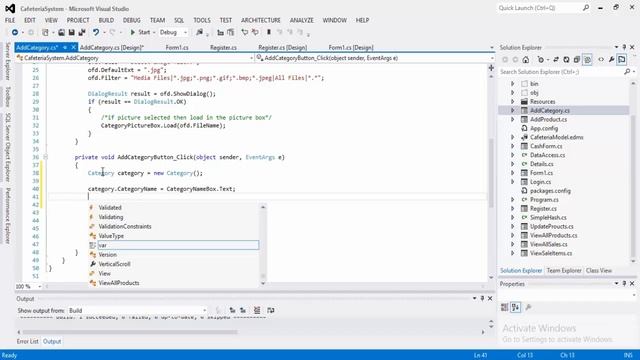Screen dimensions: 640x360
Task: Click the Clear All icon in Output panel
Action: pyautogui.click(x=257, y=311)
